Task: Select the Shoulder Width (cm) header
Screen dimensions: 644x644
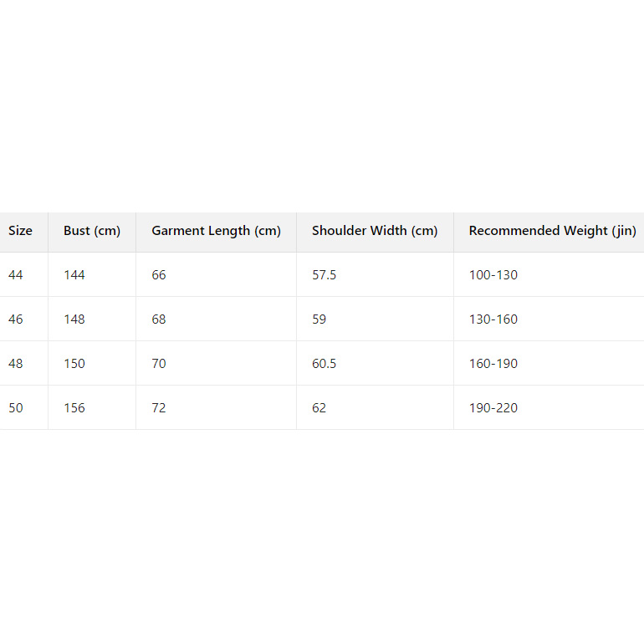Action: click(375, 231)
